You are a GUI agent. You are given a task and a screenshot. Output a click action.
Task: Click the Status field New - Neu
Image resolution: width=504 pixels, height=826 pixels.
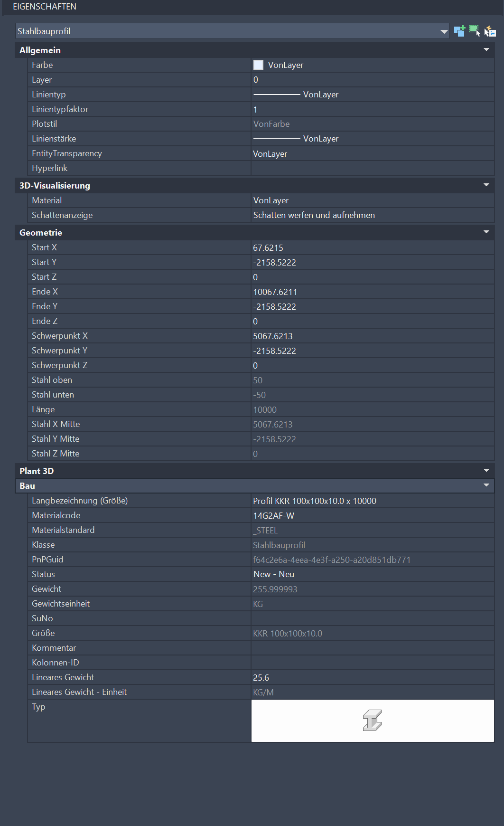click(x=274, y=574)
